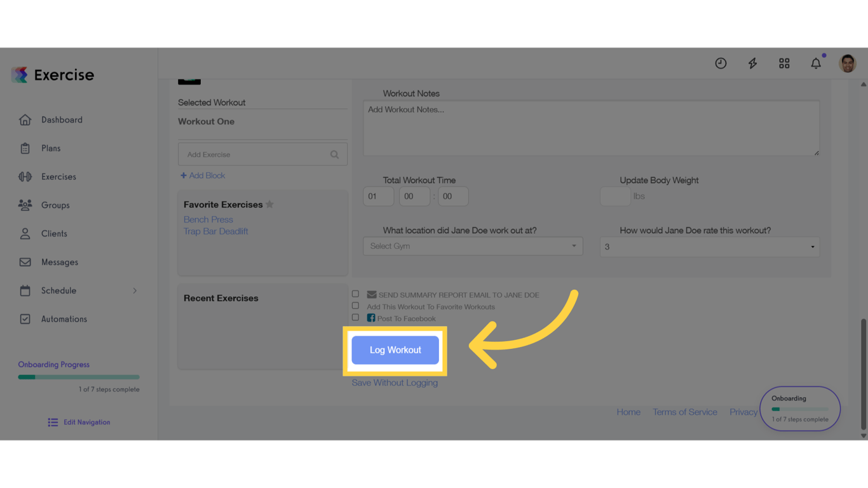Click the lightning bolt quick actions icon
The height and width of the screenshot is (488, 868).
pyautogui.click(x=752, y=63)
